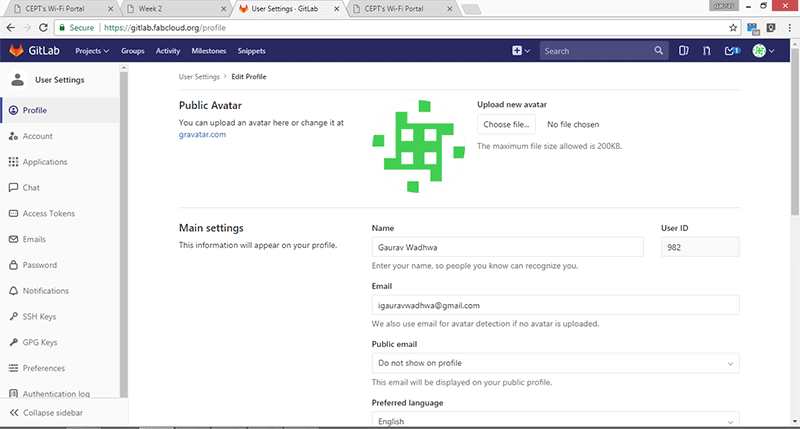Open the Issues icon in navbar
The width and height of the screenshot is (800, 429).
(x=685, y=51)
